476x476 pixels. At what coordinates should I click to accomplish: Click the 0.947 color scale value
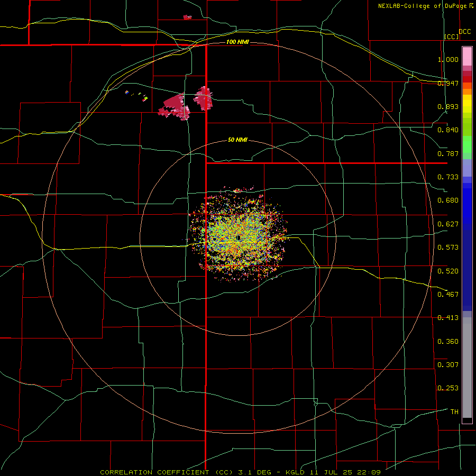click(448, 83)
